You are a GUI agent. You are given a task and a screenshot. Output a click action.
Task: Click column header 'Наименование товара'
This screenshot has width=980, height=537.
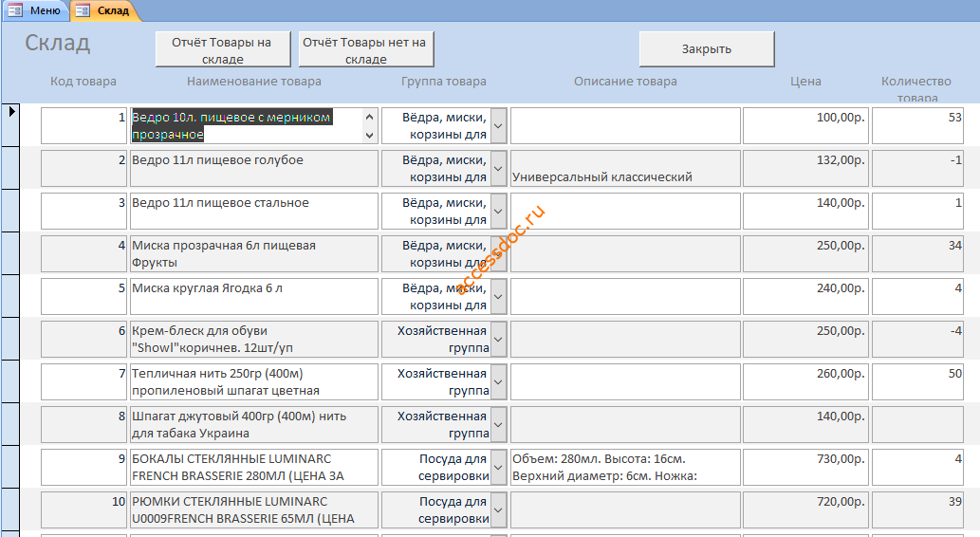[x=253, y=82]
